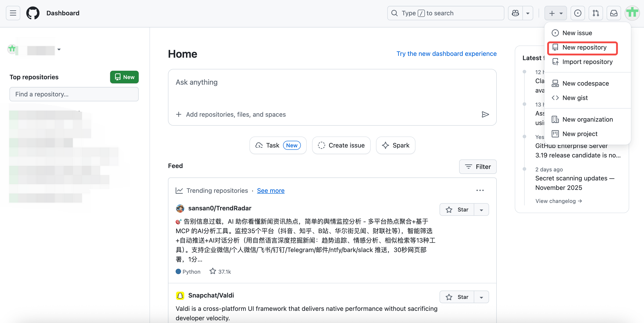Click See more trending repositories
Screen dimensions: 644x323
click(271, 191)
